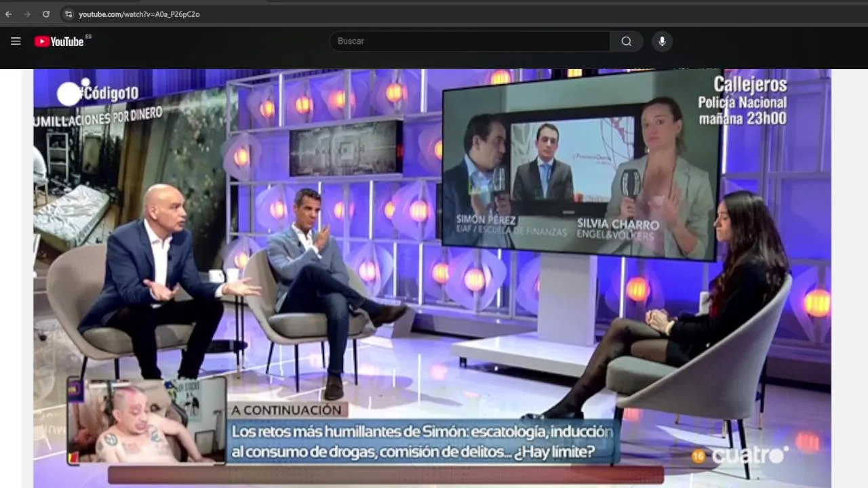Start voice search with microphone icon
This screenshot has height=488, width=868.
click(662, 41)
